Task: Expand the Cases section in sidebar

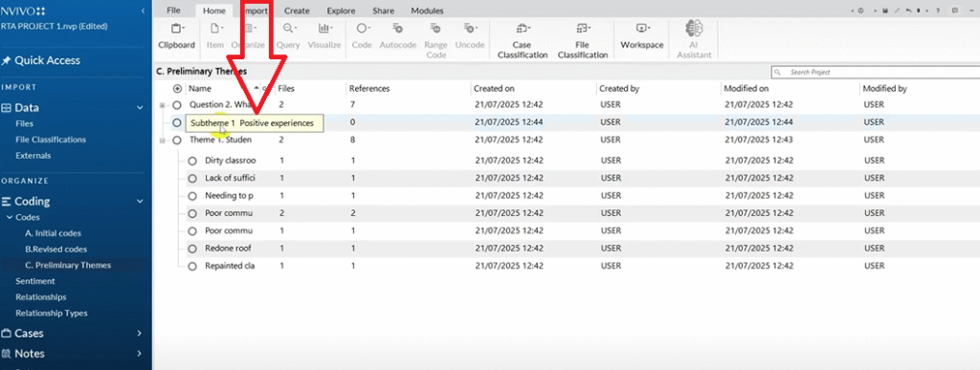Action: point(140,333)
